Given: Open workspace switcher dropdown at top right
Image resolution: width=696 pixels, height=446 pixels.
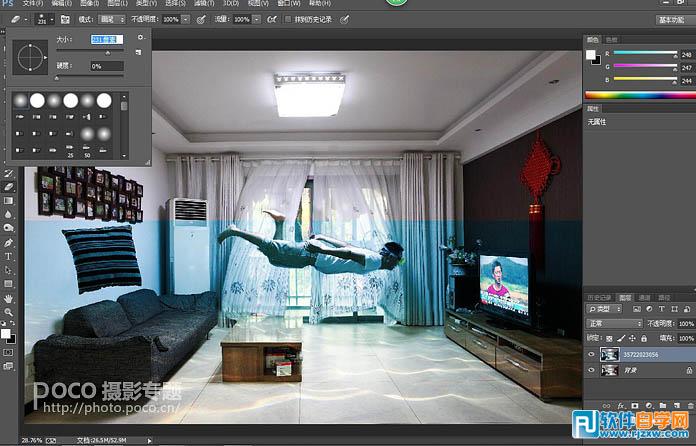Looking at the screenshot, I should tap(675, 20).
